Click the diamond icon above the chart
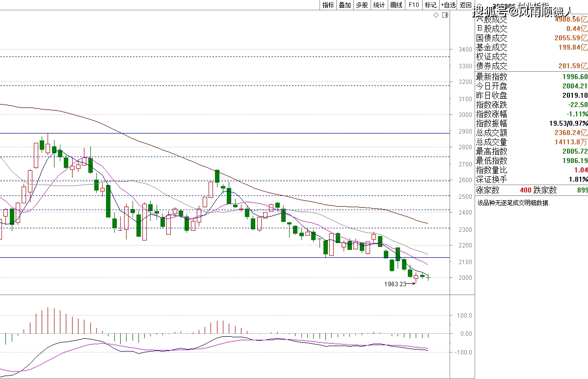This screenshot has width=588, height=379. (x=436, y=15)
